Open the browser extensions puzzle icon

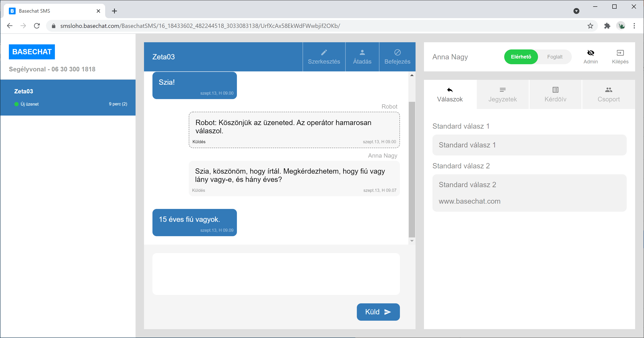click(607, 26)
